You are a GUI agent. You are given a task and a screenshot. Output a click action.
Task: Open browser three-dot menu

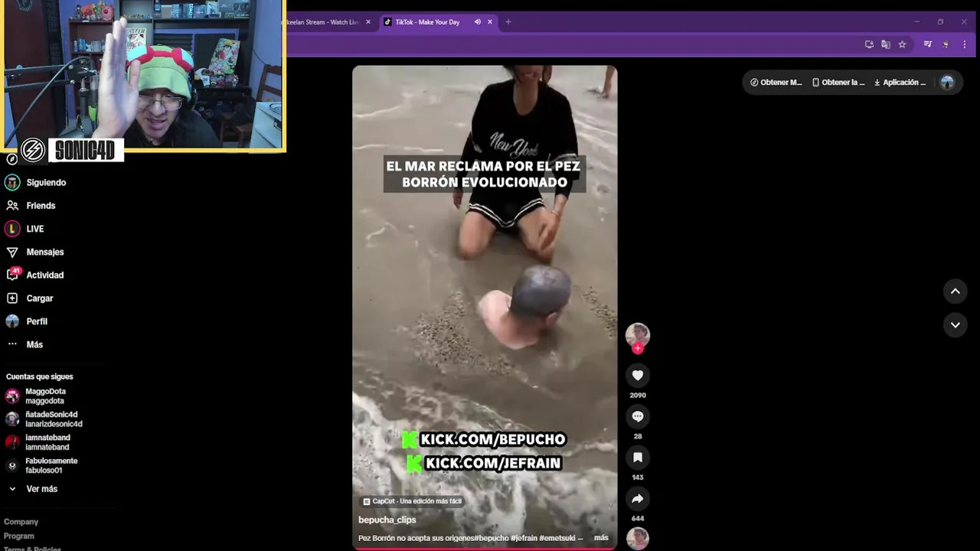coord(965,44)
